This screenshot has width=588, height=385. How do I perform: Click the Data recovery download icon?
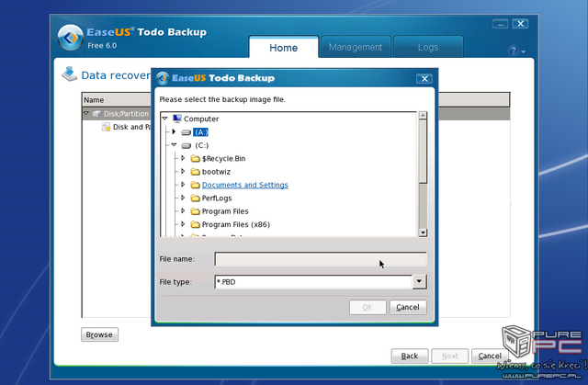[70, 74]
